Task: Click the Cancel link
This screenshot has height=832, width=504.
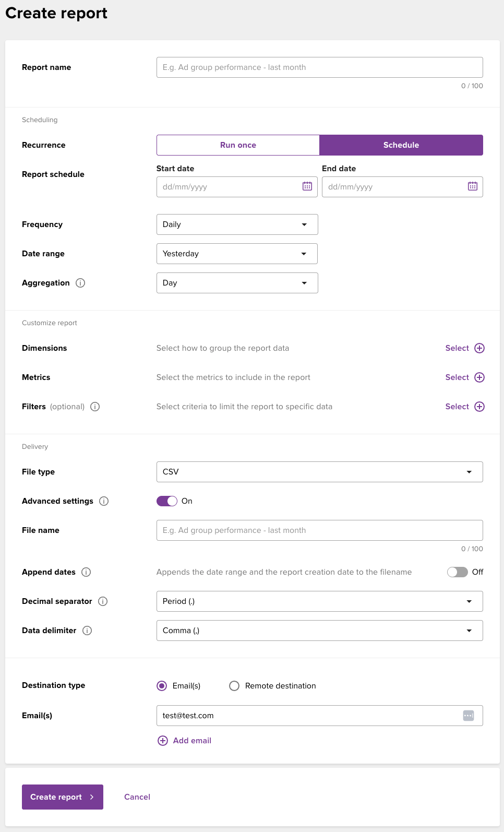Action: pos(137,797)
